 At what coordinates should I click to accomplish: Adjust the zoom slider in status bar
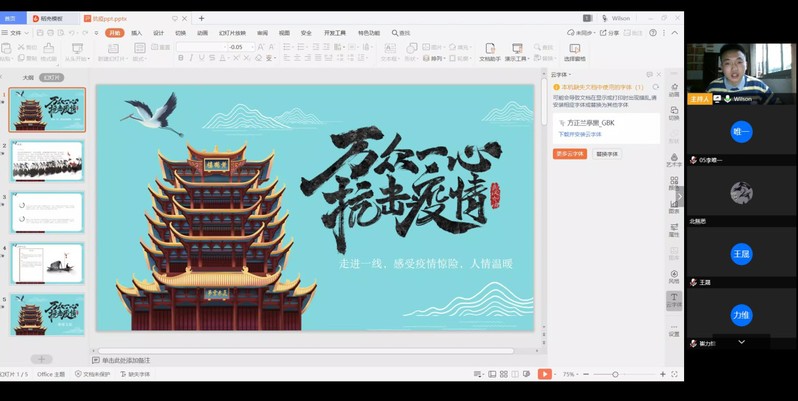tap(614, 374)
